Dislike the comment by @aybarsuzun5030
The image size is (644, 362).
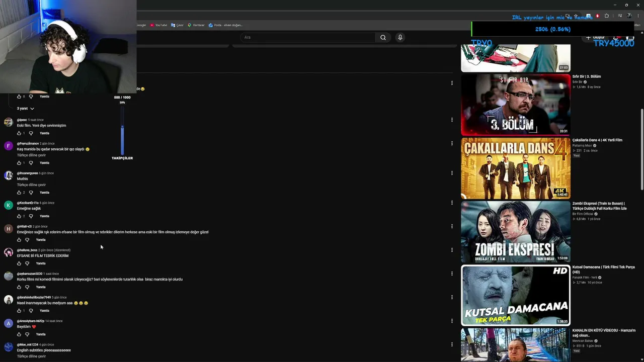(27, 287)
